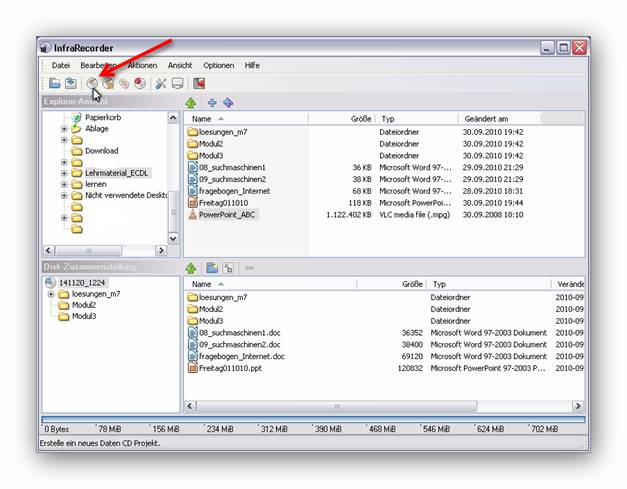Select the lernen folder in the tree
The width and height of the screenshot is (627, 489).
point(96,184)
